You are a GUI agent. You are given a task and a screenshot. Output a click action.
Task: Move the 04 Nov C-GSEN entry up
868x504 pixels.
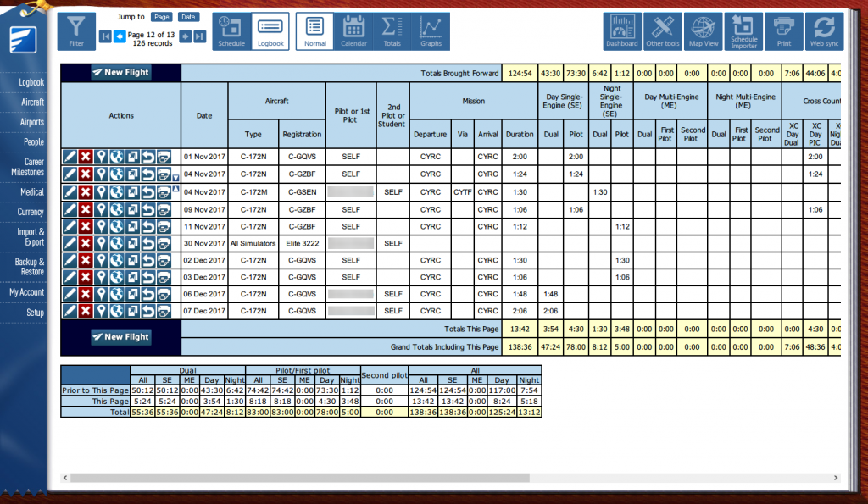175,188
